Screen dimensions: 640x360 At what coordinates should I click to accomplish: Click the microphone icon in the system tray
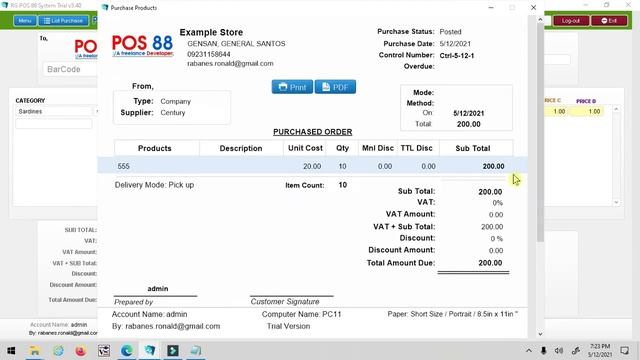543,351
